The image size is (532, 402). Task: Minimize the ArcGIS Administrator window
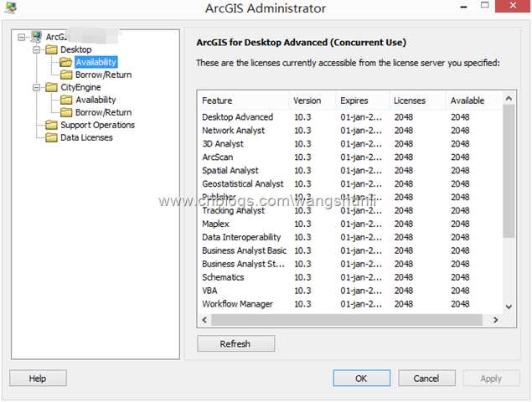464,7
